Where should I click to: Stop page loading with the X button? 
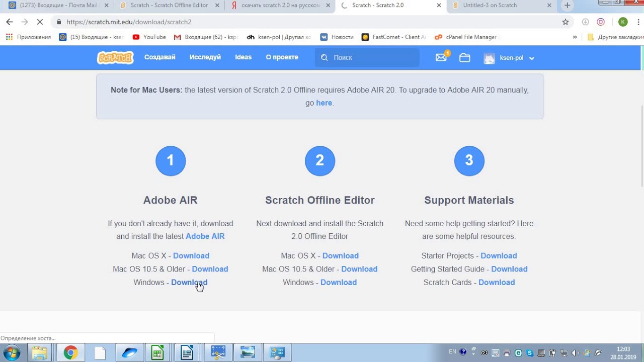40,22
